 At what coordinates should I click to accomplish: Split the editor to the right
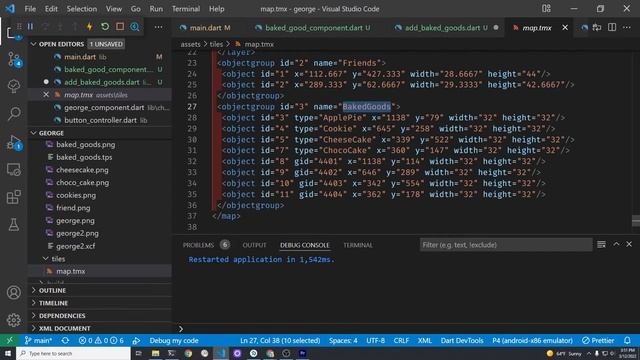tap(612, 27)
